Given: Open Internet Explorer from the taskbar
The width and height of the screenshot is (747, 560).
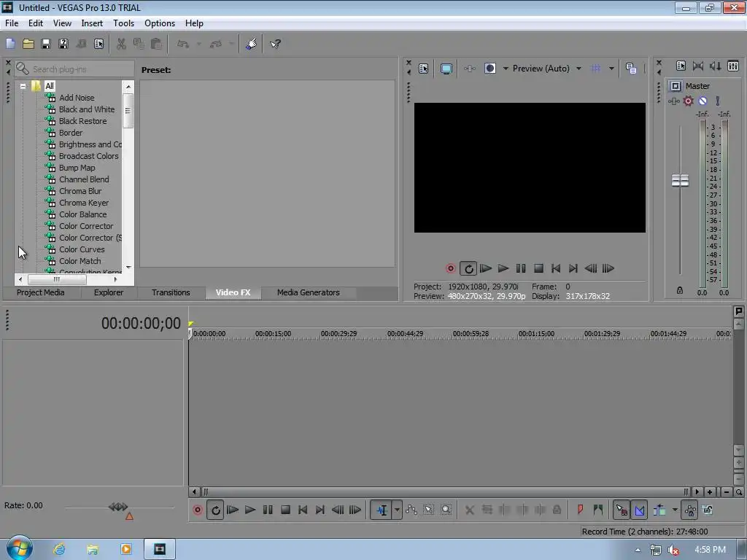Looking at the screenshot, I should (x=59, y=549).
